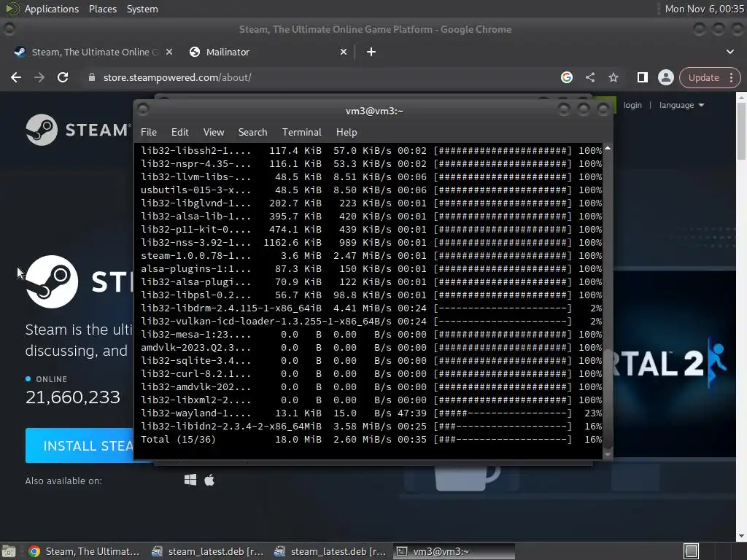This screenshot has width=747, height=560.
Task: Toggle Chrome side panel icon
Action: click(642, 77)
